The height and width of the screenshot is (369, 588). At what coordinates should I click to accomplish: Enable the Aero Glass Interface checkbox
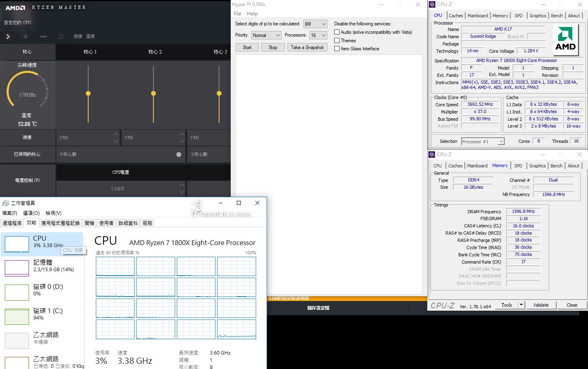coord(337,49)
